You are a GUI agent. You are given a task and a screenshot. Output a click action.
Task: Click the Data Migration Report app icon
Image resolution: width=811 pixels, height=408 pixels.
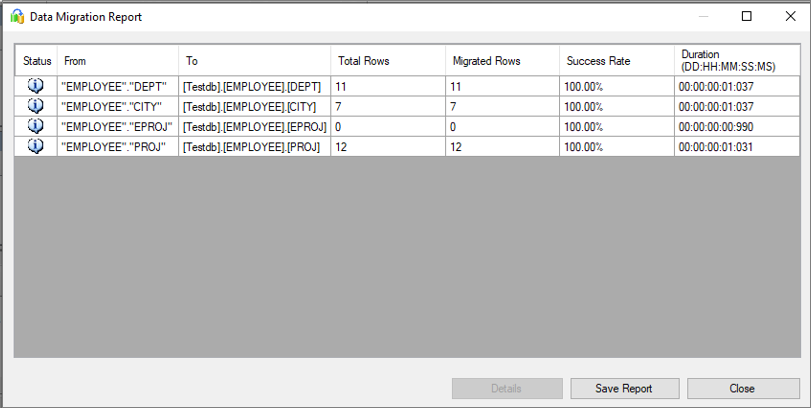tap(17, 17)
